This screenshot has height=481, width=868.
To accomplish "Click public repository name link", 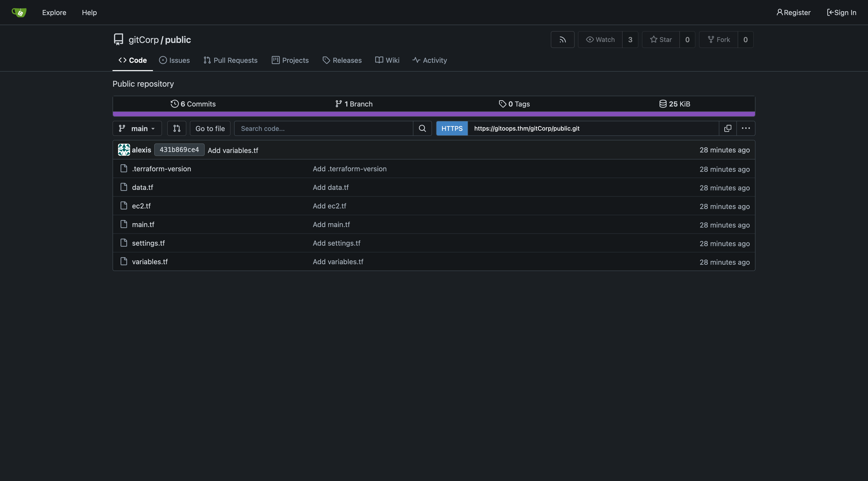I will 178,40.
